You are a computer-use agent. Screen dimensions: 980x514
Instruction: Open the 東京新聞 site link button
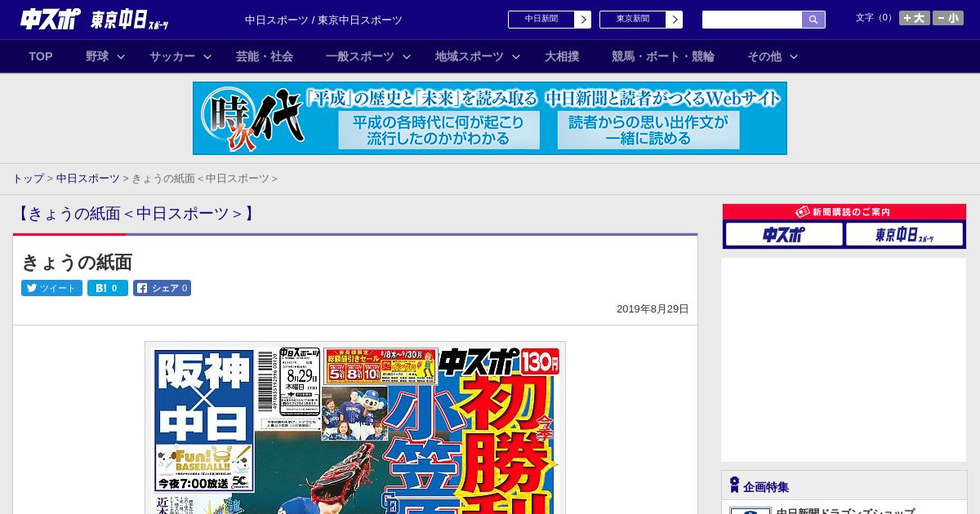[633, 20]
